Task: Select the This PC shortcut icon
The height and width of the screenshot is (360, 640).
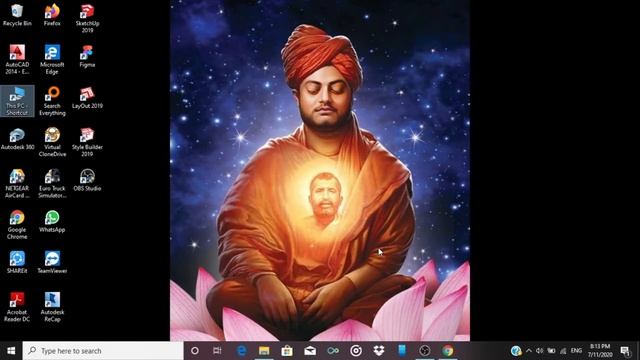Action: pyautogui.click(x=17, y=101)
